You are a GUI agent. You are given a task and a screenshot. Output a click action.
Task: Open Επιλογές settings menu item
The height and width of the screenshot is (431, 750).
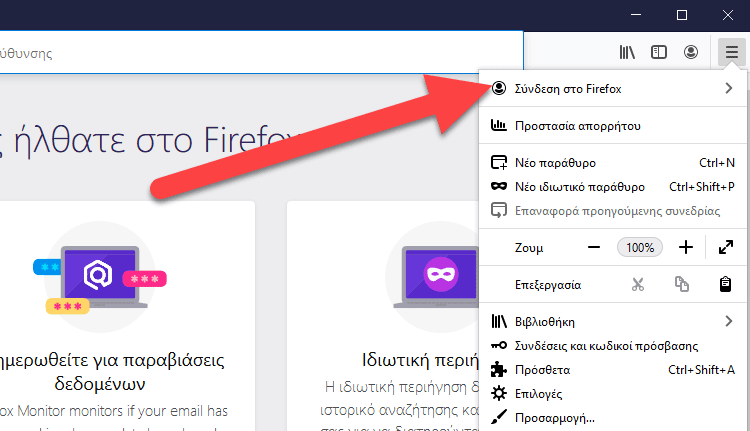[x=613, y=393]
